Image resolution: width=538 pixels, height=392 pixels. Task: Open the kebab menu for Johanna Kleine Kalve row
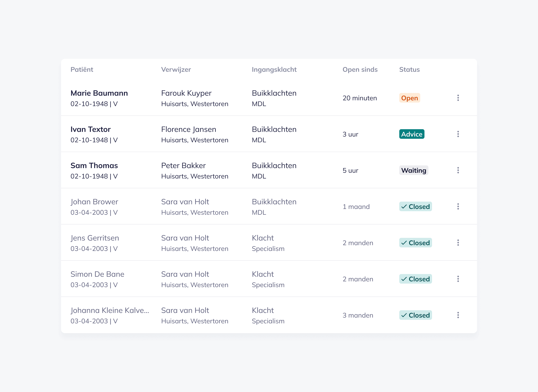(458, 315)
